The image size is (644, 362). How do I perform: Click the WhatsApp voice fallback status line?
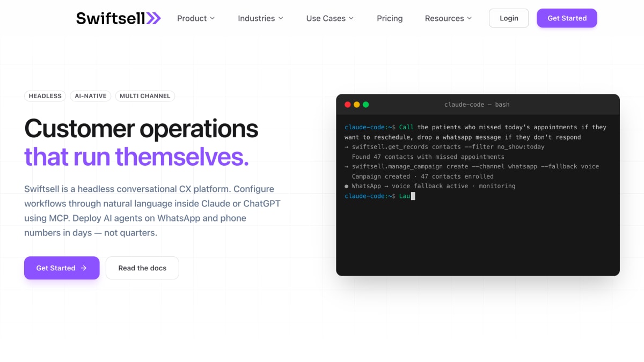coord(430,186)
